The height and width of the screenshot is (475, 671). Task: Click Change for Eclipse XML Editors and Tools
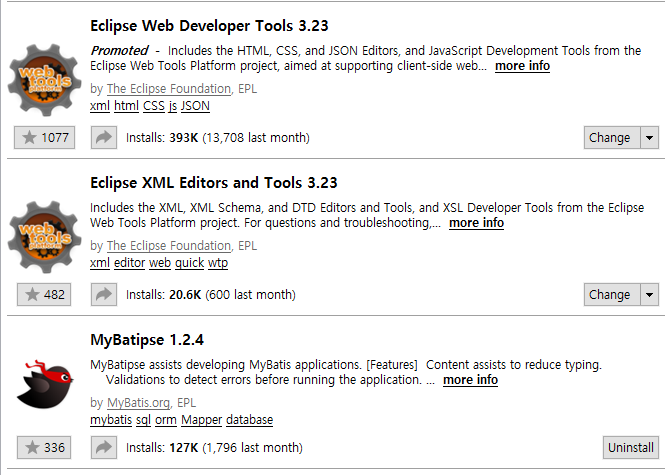612,294
